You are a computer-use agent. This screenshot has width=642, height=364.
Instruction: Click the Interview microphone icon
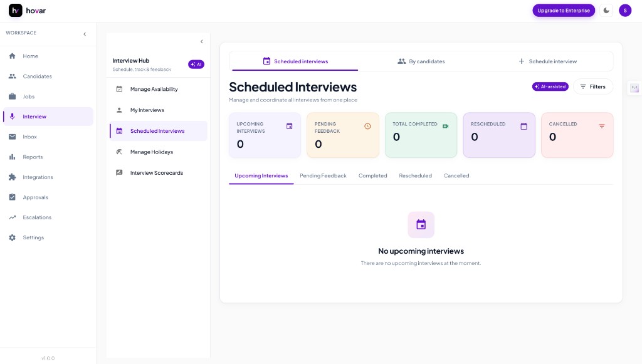tap(13, 117)
